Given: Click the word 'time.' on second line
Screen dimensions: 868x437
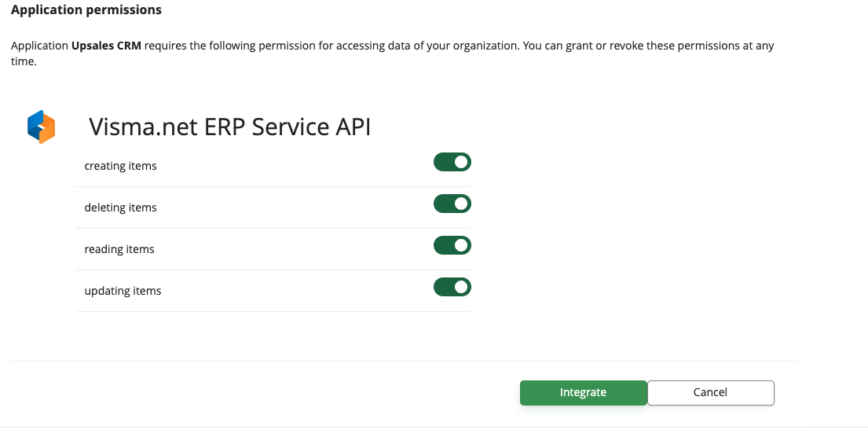Looking at the screenshot, I should coord(24,61).
